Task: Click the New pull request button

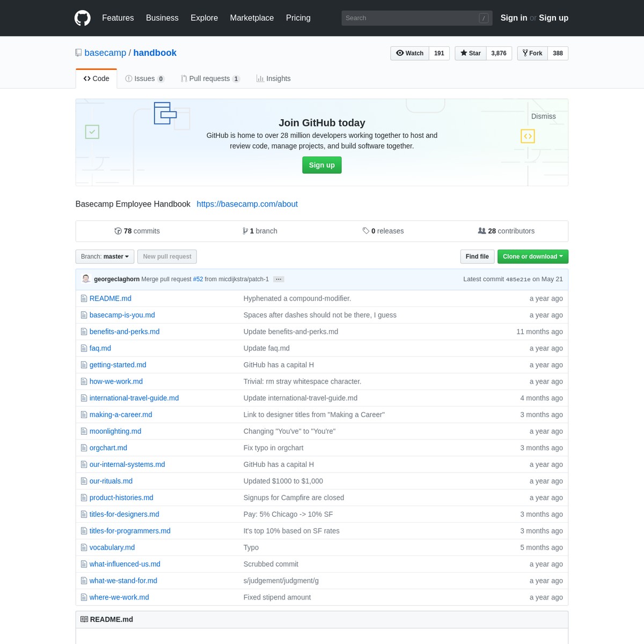Action: 167,257
